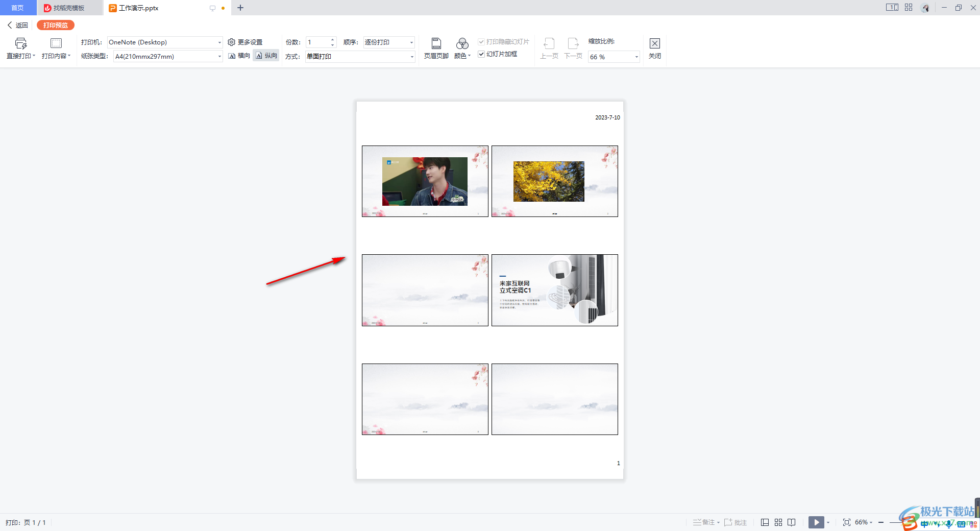This screenshot has height=531, width=980.
Task: Switch to the 找稻壳模板 tab
Action: [x=69, y=8]
